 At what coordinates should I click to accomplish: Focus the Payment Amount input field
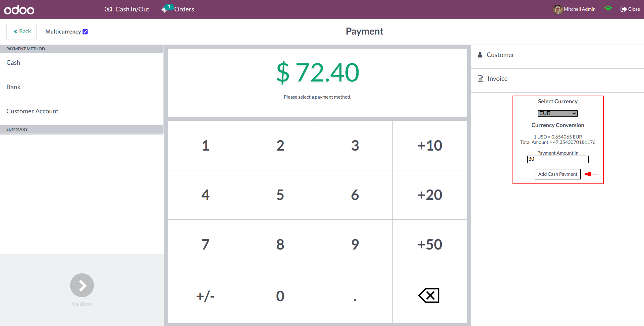(557, 159)
